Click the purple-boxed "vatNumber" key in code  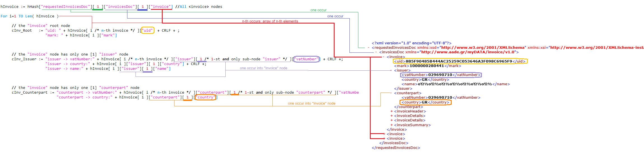point(306,59)
